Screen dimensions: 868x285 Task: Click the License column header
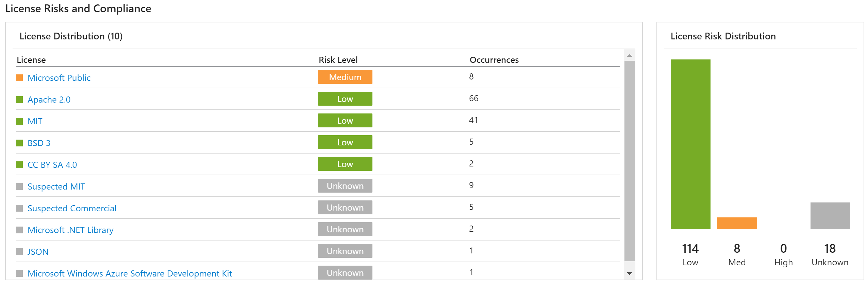click(31, 60)
